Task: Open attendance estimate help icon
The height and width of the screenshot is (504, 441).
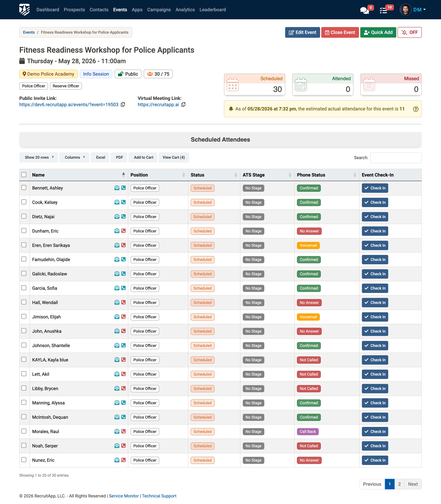Action: pyautogui.click(x=415, y=109)
